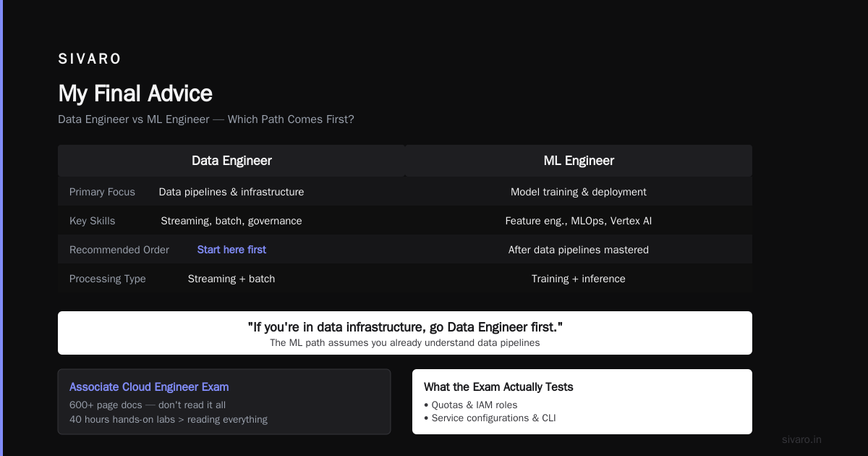Click the 'Training + inference' cell
The image size is (868, 456).
click(579, 279)
